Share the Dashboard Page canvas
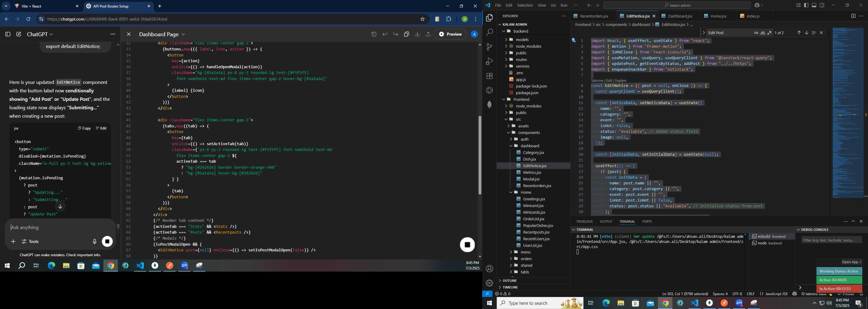Viewport: 868px width, 309px height. [x=428, y=34]
